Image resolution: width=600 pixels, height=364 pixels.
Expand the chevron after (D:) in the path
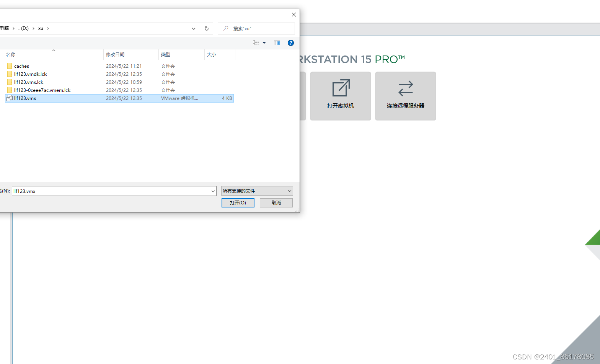33,28
